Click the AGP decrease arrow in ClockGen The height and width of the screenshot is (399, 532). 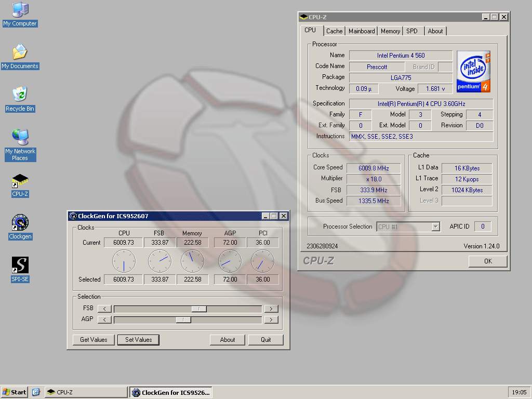click(104, 320)
